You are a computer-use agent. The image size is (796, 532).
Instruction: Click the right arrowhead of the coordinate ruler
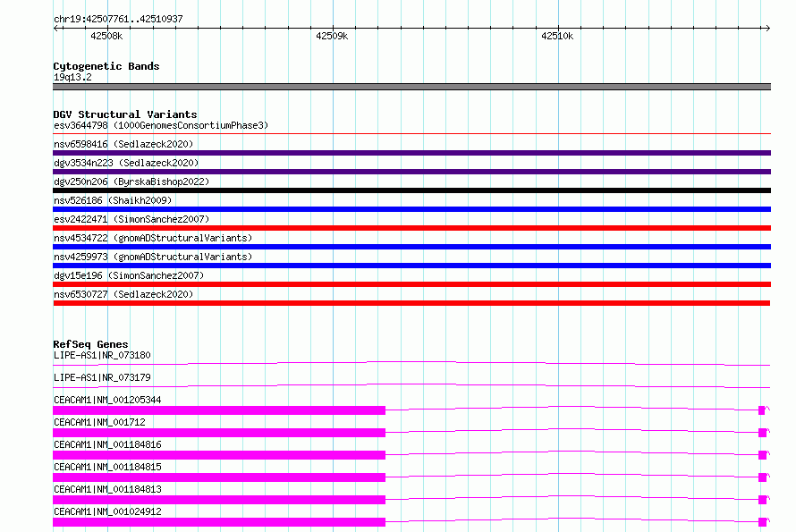point(767,29)
